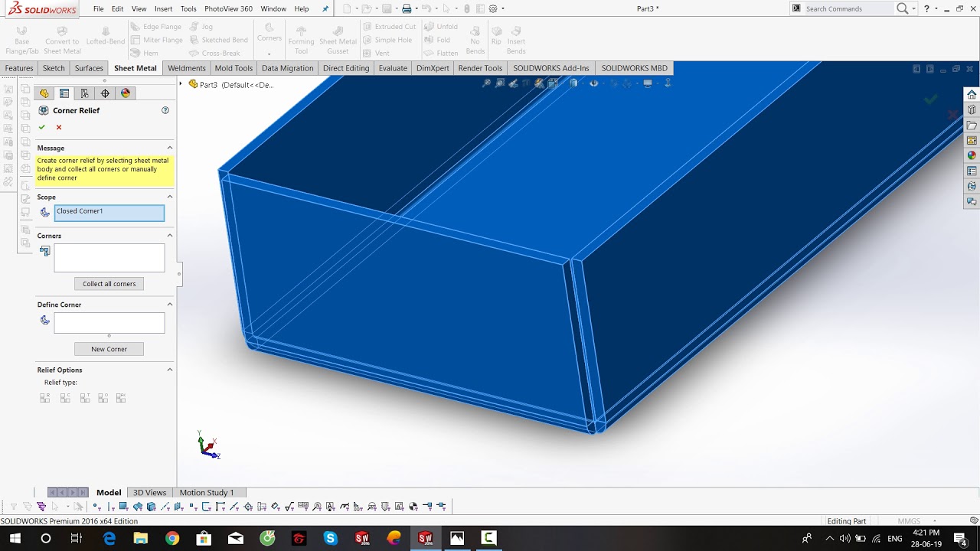980x551 pixels.
Task: Open the DimXpertManager crosshair tab
Action: (105, 93)
